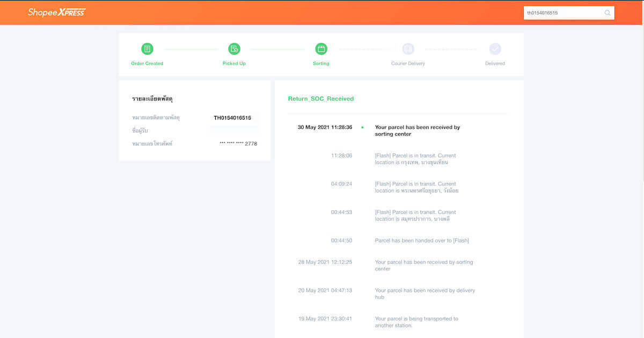Click the Order Created step icon

[x=147, y=49]
